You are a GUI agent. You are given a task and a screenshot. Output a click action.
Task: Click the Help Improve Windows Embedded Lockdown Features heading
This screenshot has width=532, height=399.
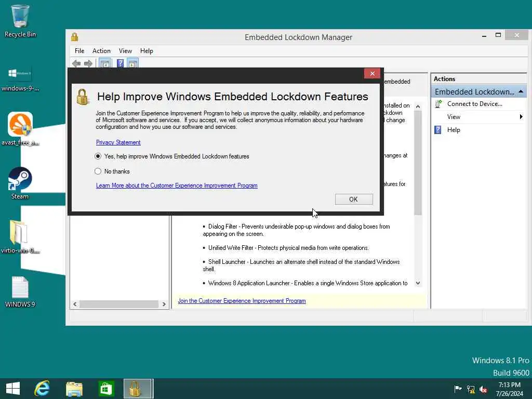pyautogui.click(x=232, y=97)
